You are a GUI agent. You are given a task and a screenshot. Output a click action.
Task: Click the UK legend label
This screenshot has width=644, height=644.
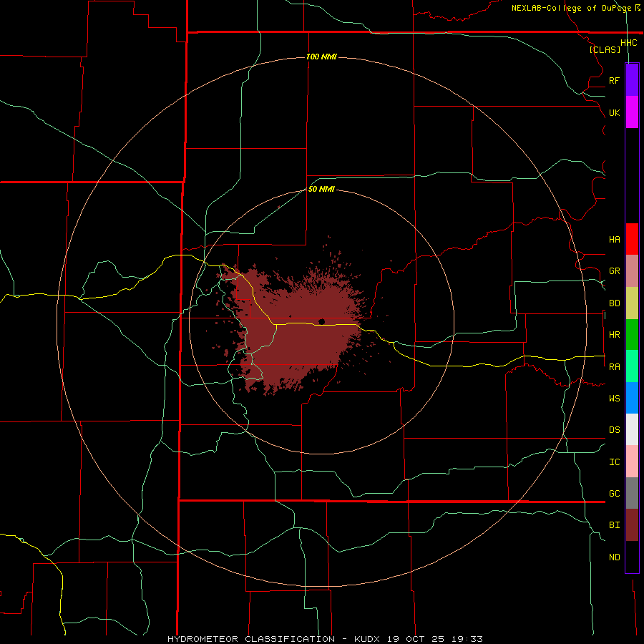tap(614, 112)
